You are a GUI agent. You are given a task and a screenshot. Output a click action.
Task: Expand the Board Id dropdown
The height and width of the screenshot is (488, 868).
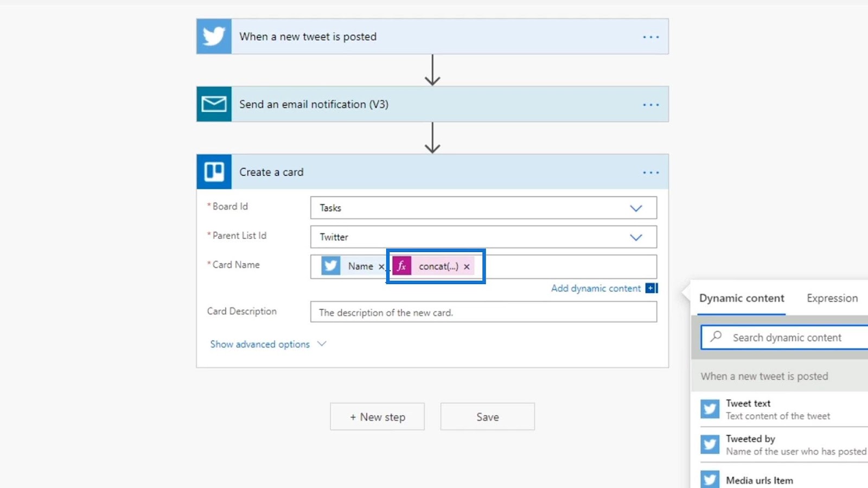click(636, 208)
